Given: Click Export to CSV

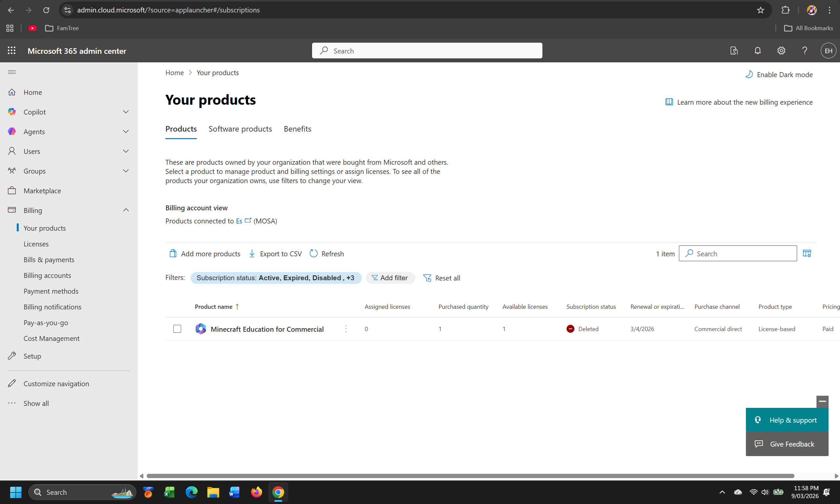Looking at the screenshot, I should point(275,254).
